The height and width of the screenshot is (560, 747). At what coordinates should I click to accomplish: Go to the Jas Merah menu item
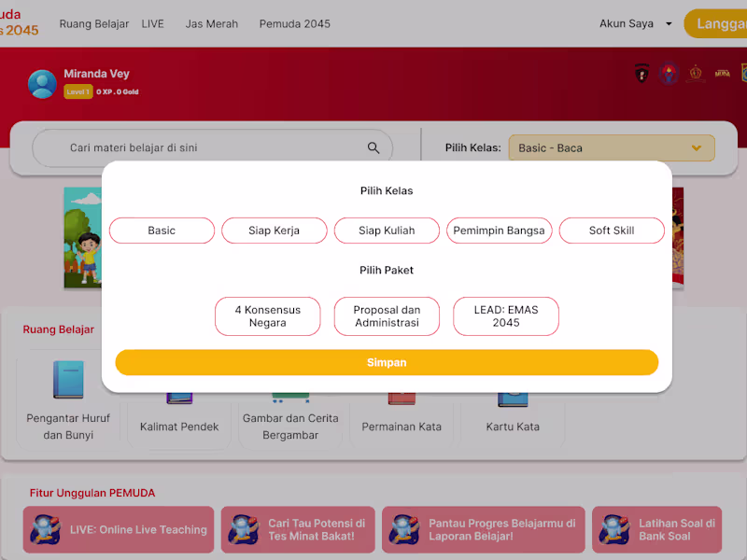pos(212,24)
